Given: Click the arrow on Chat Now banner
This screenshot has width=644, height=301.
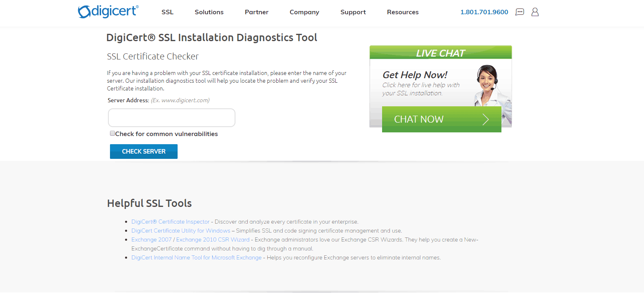Looking at the screenshot, I should 485,119.
